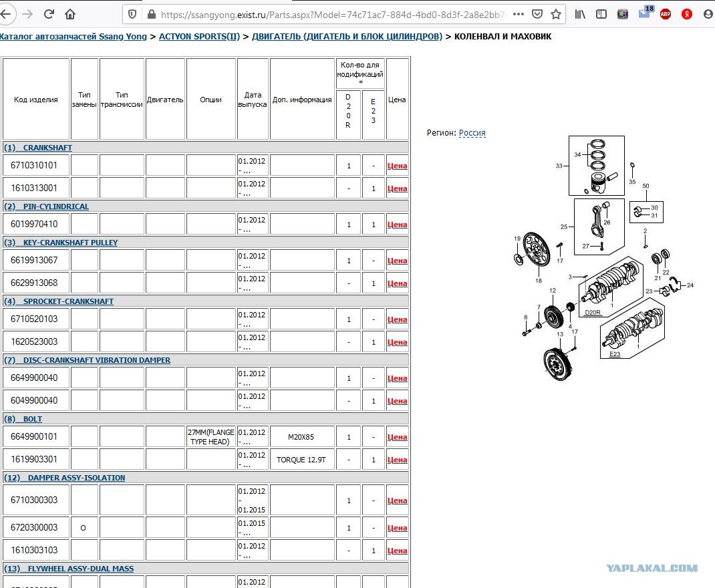Open the (4) SPROCKET-CRANKSHAFT group link
Viewport: 715px width, 588px height.
point(59,301)
